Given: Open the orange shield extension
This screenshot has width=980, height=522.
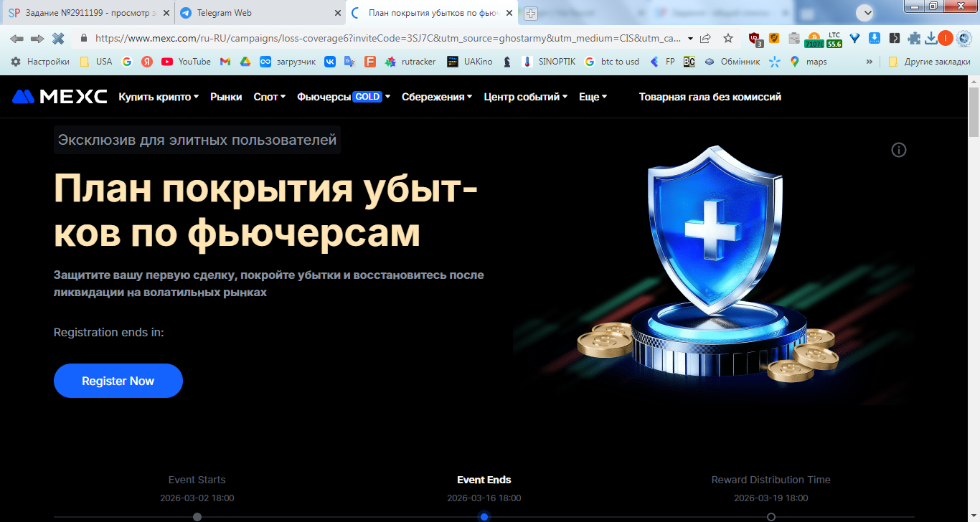Looking at the screenshot, I should click(774, 39).
